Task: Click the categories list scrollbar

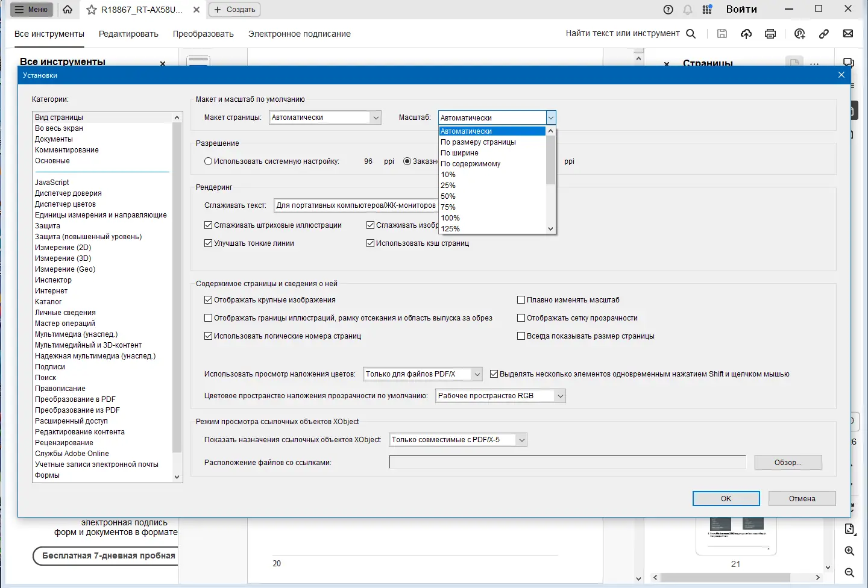Action: (x=177, y=296)
